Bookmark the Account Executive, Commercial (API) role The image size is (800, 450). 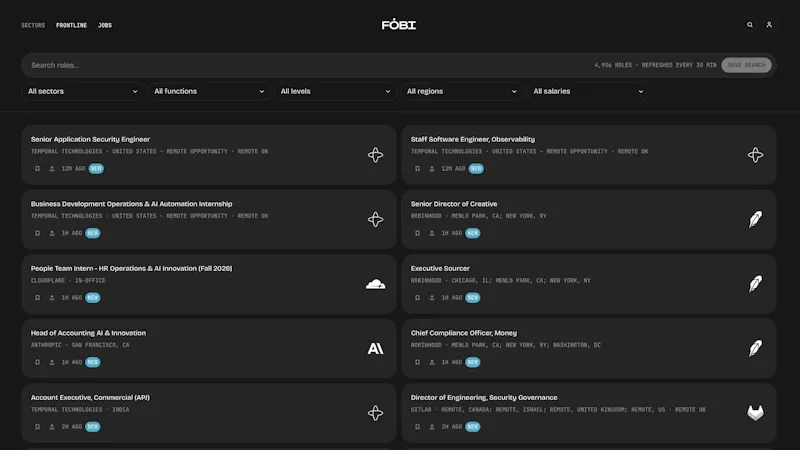pos(37,427)
